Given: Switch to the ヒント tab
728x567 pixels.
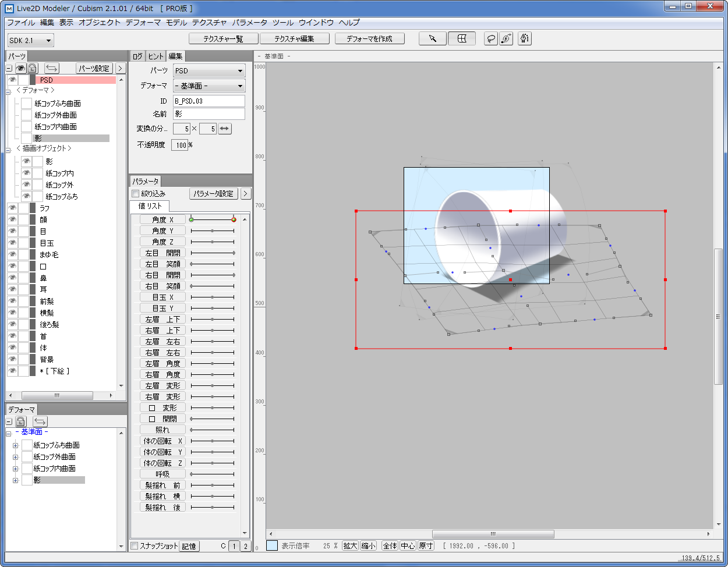Looking at the screenshot, I should tap(156, 56).
